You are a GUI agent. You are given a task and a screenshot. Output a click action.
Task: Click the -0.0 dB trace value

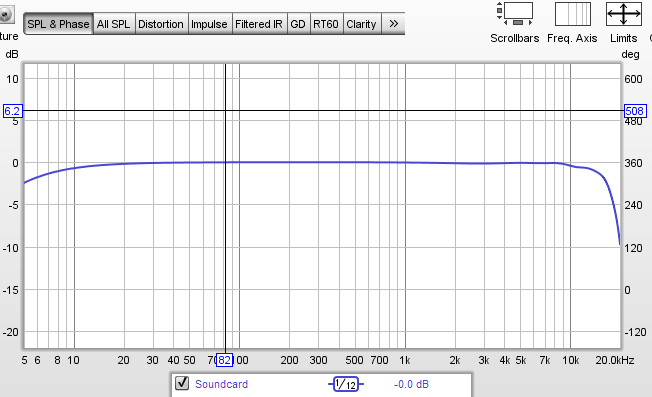411,384
